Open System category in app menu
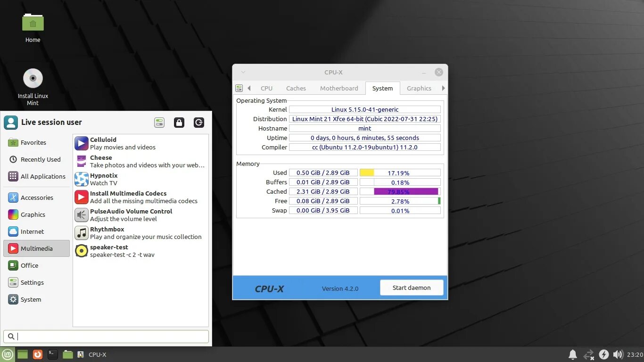The width and height of the screenshot is (644, 362). [x=37, y=299]
